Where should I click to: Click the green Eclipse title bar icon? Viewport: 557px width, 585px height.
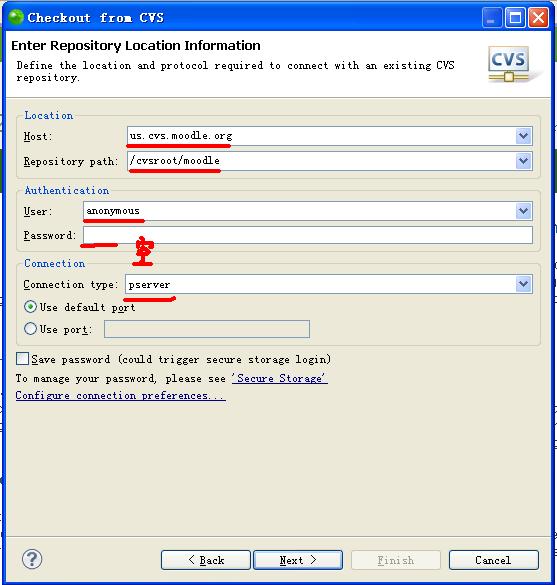(16, 17)
